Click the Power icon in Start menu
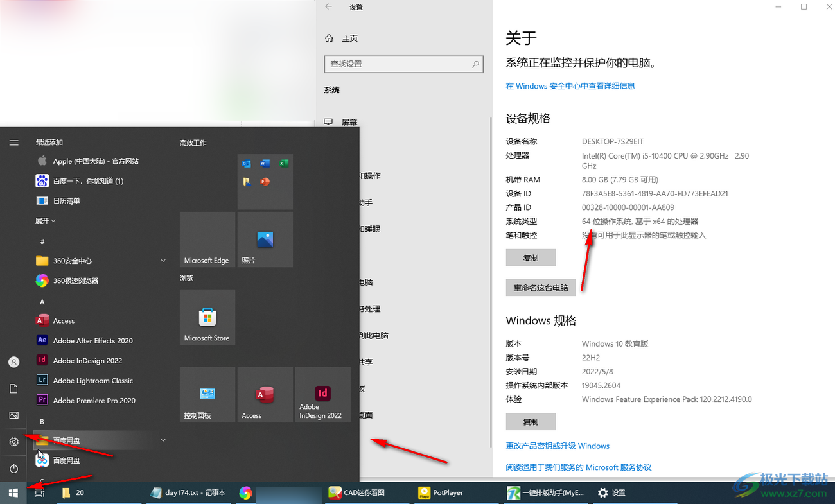Viewport: 835px width, 504px height. pos(13,469)
